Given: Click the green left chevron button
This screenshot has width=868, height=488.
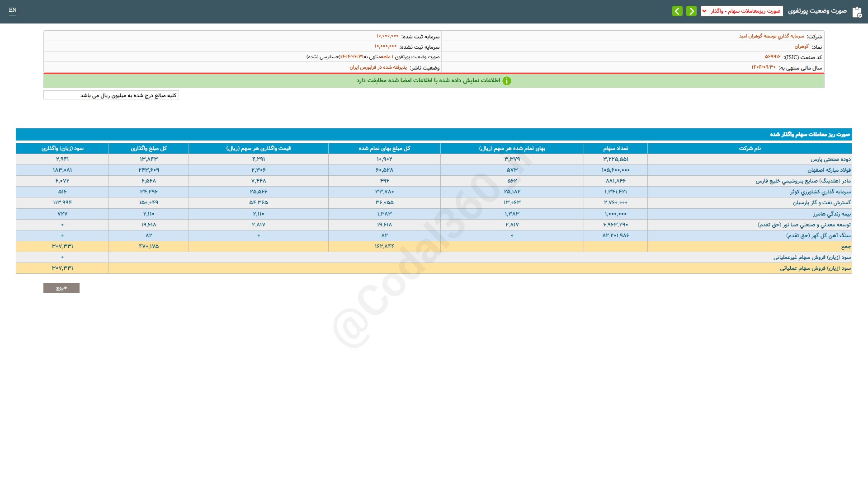Looking at the screenshot, I should point(677,11).
